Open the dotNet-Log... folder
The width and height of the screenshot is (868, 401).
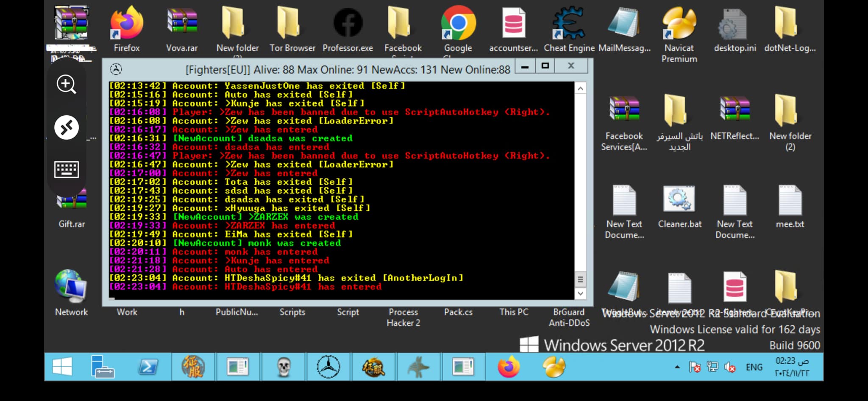click(x=790, y=30)
